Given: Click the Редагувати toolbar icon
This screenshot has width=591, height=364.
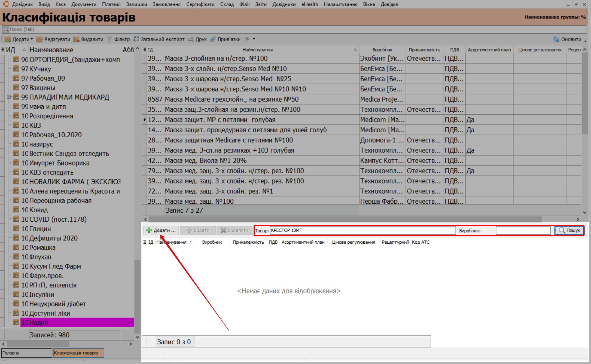Looking at the screenshot, I should 39,39.
